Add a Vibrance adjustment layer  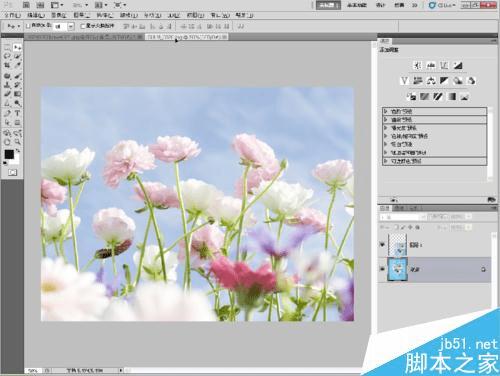click(x=404, y=81)
